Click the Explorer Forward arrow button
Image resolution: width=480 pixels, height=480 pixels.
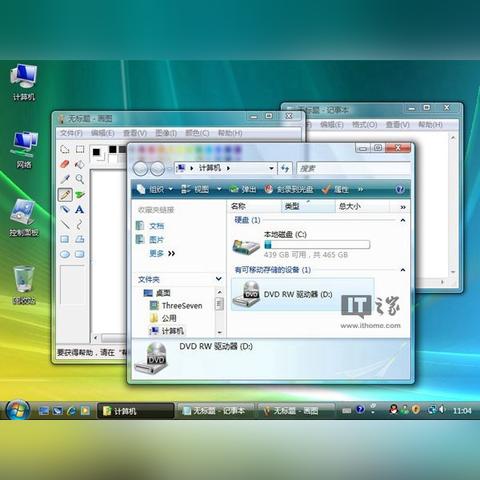[x=157, y=169]
